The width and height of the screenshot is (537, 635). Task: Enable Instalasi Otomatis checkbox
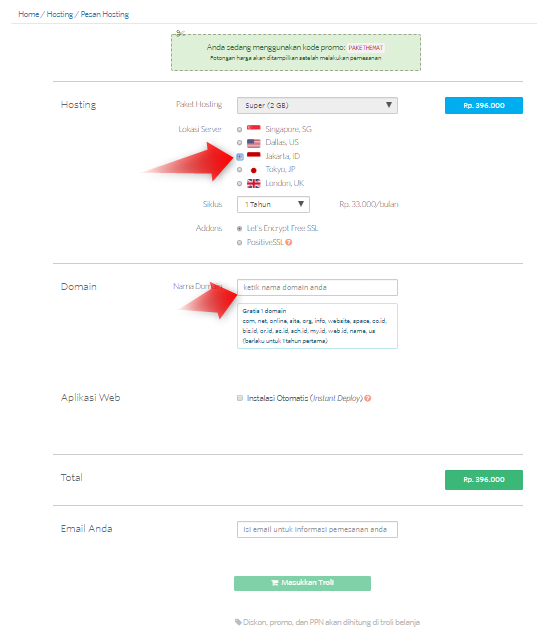[x=240, y=398]
